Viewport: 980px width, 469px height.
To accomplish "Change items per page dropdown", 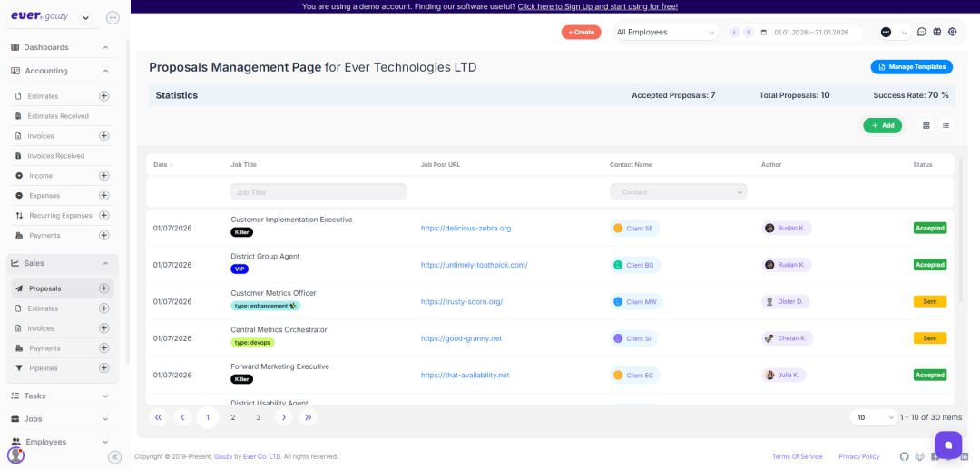I will [872, 417].
